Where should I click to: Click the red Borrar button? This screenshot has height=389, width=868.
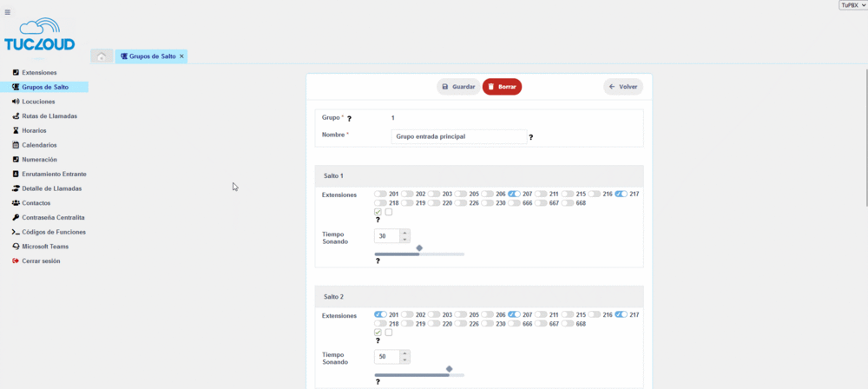pos(502,87)
